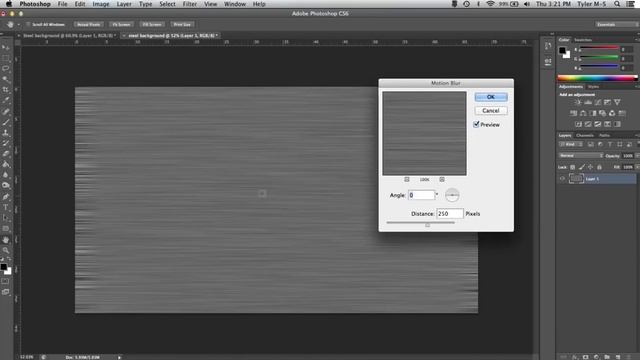The height and width of the screenshot is (360, 640).
Task: Click the color spectrum ramp
Action: pos(597,78)
